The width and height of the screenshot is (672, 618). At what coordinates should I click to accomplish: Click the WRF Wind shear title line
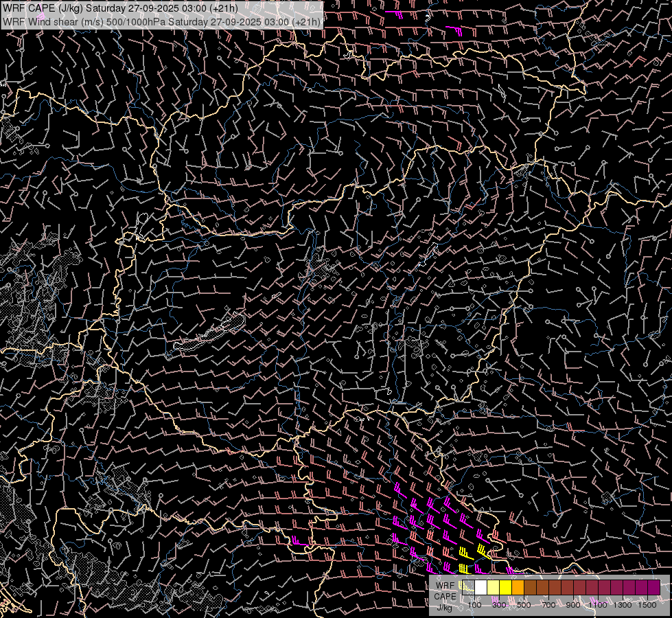pos(162,21)
